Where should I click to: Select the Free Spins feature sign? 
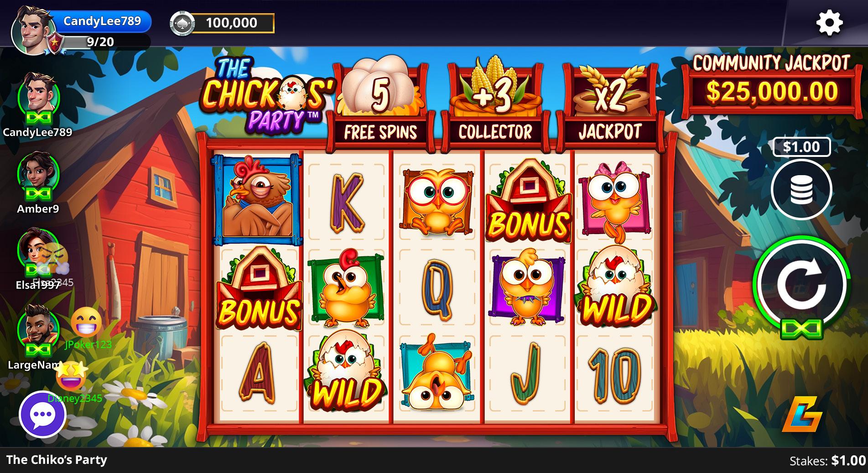tap(380, 106)
